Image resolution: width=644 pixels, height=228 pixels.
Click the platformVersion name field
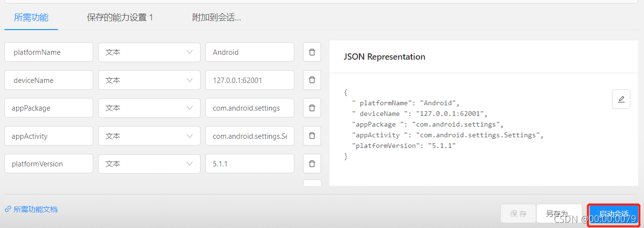49,164
